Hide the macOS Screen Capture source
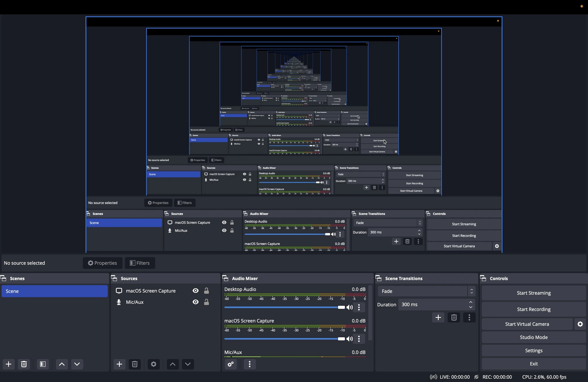 [x=196, y=291]
